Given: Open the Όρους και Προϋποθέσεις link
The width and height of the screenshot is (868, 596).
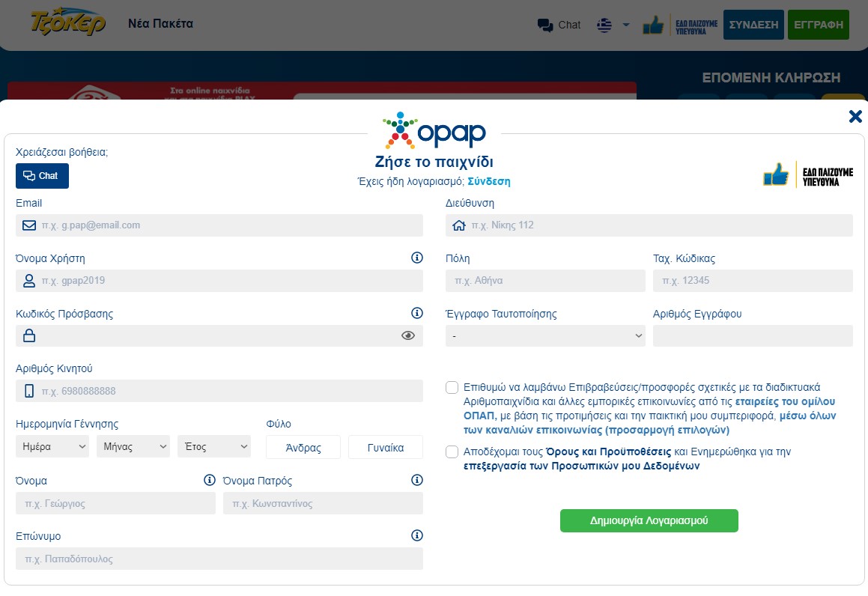Looking at the screenshot, I should [x=608, y=451].
